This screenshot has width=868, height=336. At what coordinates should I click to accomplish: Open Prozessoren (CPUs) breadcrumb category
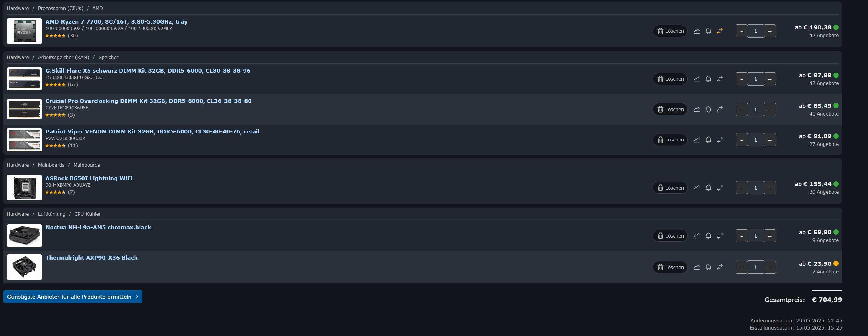(x=61, y=8)
